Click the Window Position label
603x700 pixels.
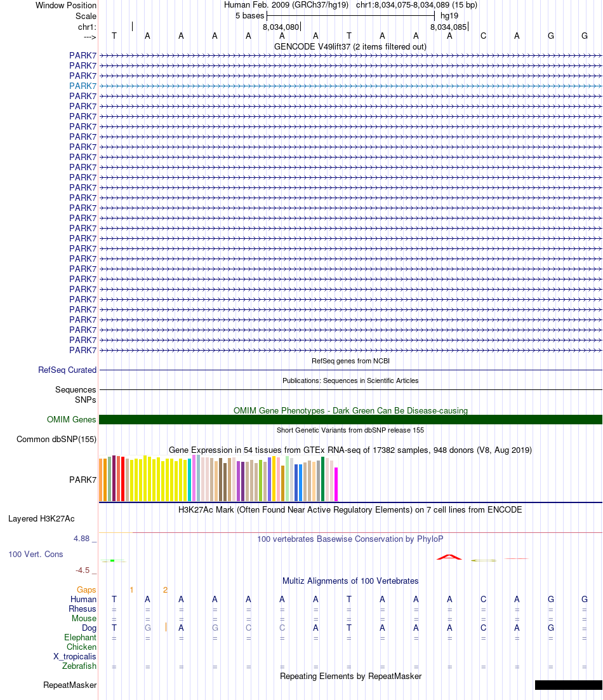tap(66, 5)
